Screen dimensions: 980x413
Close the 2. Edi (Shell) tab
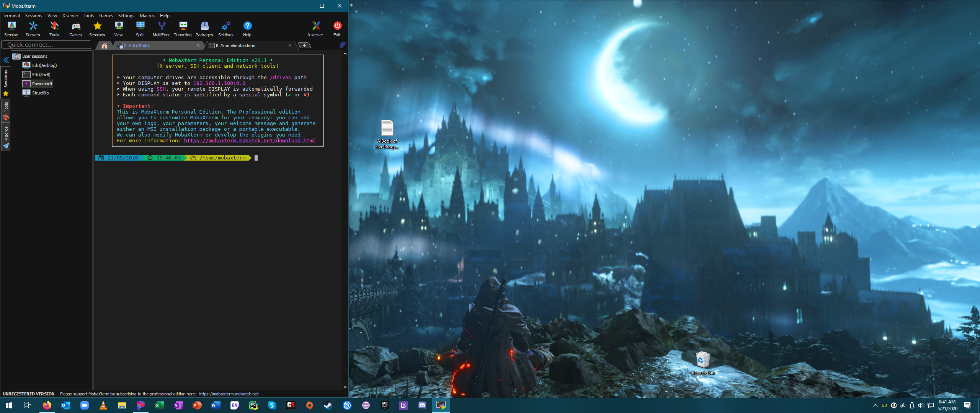198,46
